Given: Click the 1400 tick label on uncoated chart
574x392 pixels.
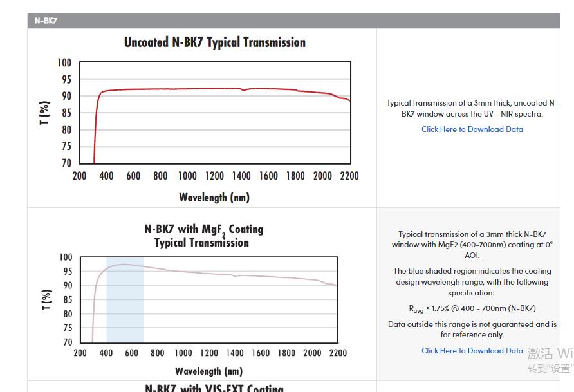Looking at the screenshot, I should point(241,176).
